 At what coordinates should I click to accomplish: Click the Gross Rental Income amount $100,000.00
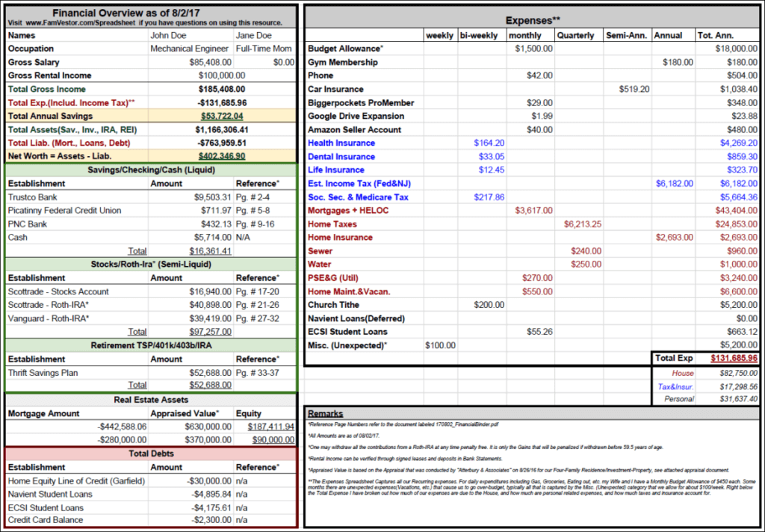tap(222, 75)
